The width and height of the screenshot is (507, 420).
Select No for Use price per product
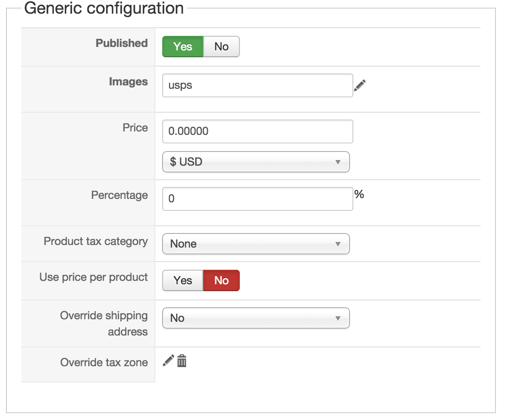tap(221, 280)
